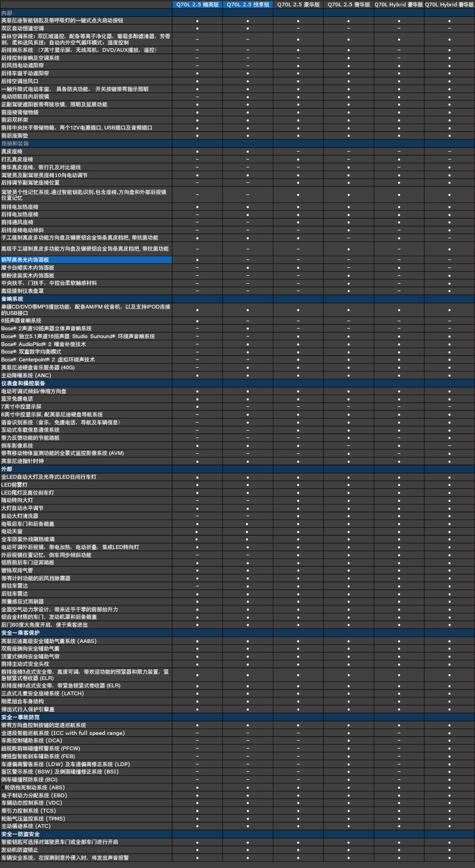Click the 外部 section header
The width and height of the screenshot is (475, 868).
(7, 469)
